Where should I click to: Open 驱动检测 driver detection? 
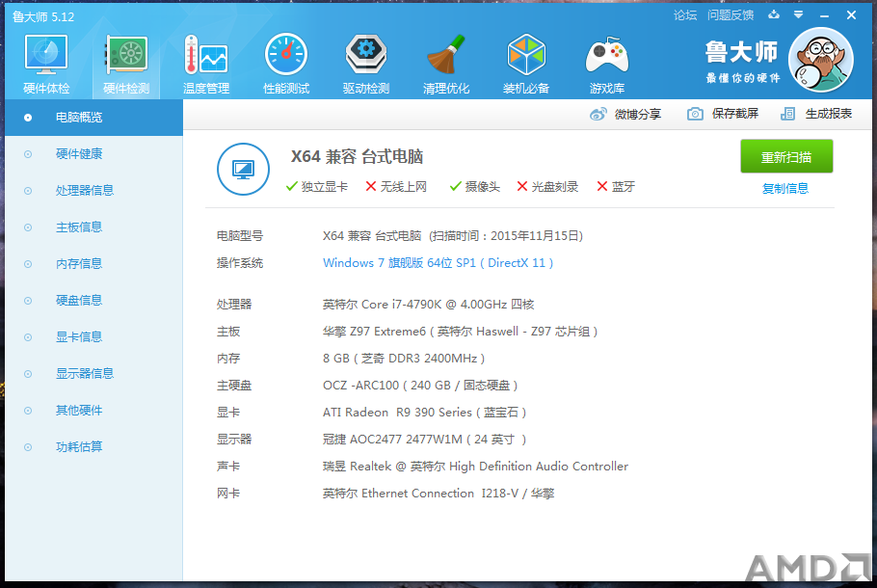(366, 64)
